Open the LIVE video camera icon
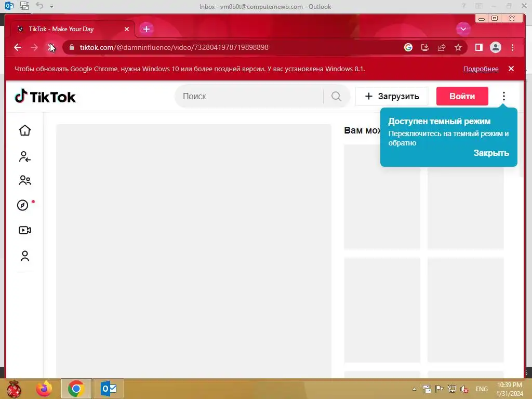Image resolution: width=532 pixels, height=399 pixels. [x=25, y=230]
